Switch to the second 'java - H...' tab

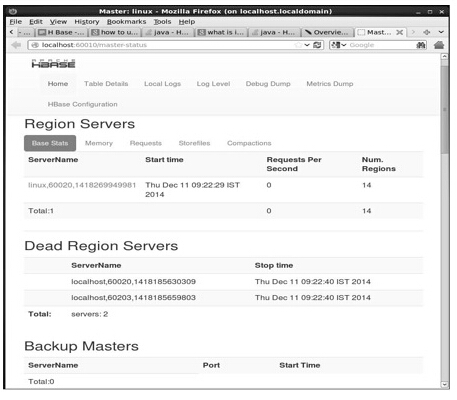[274, 32]
